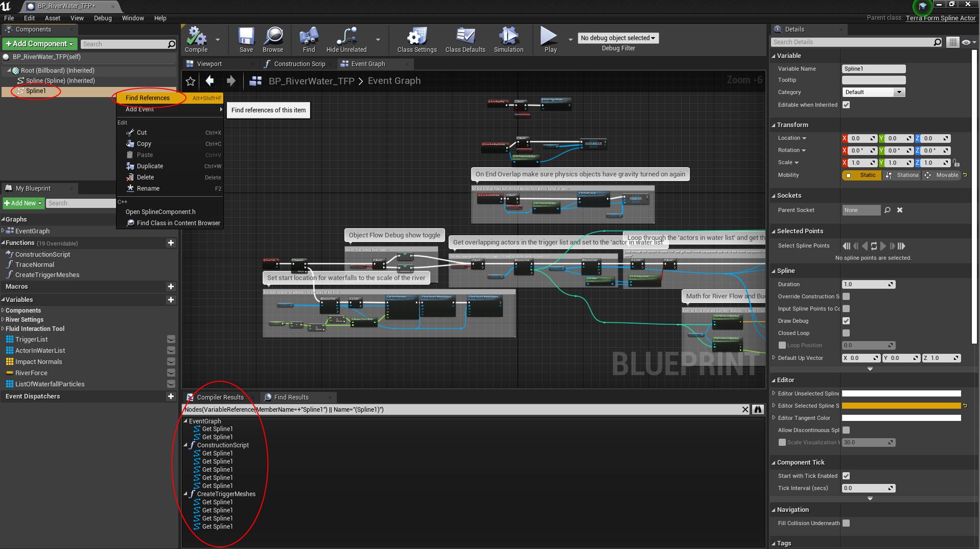980x549 pixels.
Task: Open the Add New dropdown in My Blueprint
Action: (x=23, y=203)
